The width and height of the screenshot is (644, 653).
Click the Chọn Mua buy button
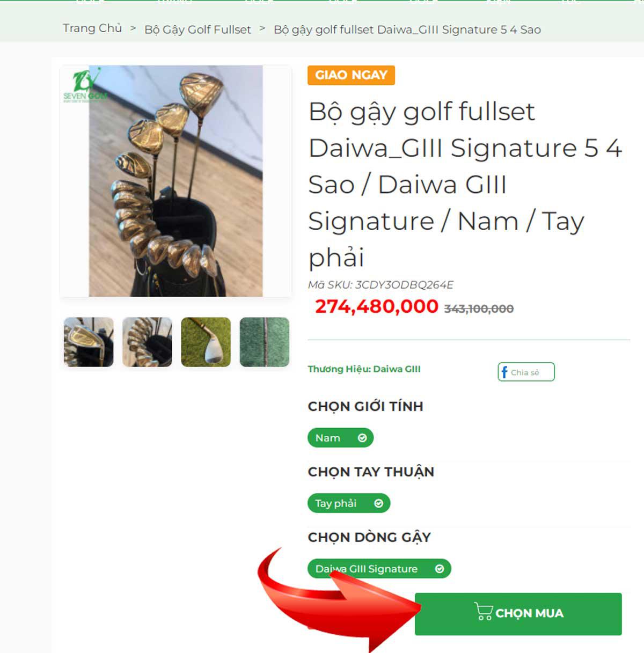point(518,614)
